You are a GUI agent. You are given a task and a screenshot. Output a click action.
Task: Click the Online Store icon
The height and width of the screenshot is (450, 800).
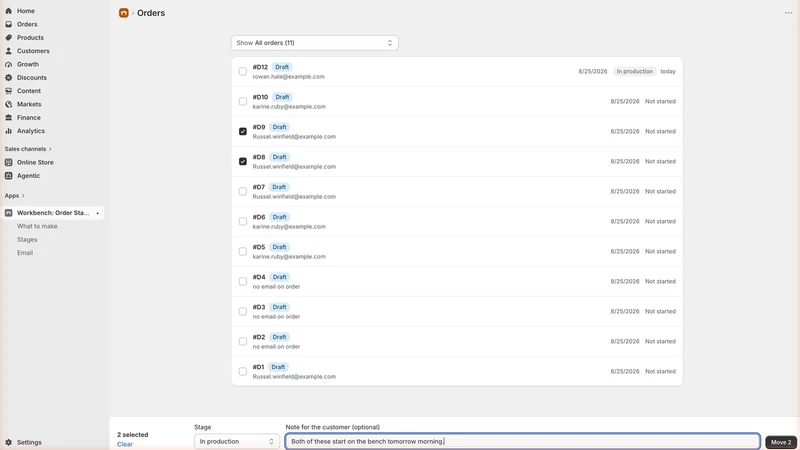coord(9,162)
